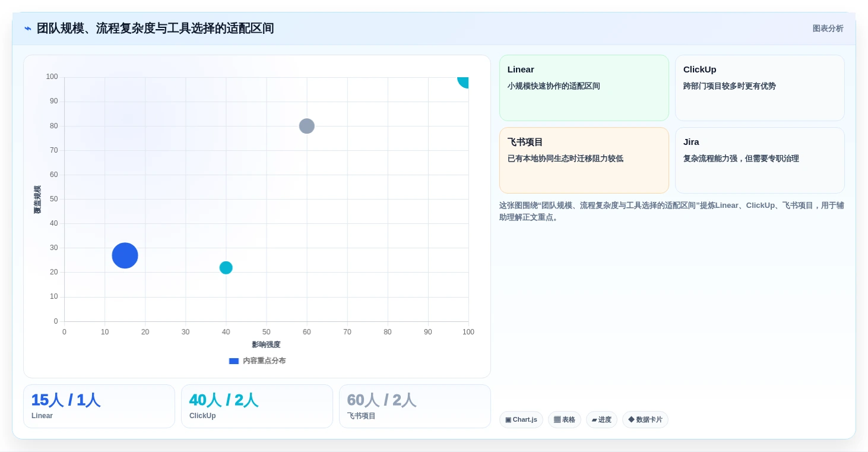Click the 覆盖规模 y-axis title
The height and width of the screenshot is (452, 868).
coord(37,200)
